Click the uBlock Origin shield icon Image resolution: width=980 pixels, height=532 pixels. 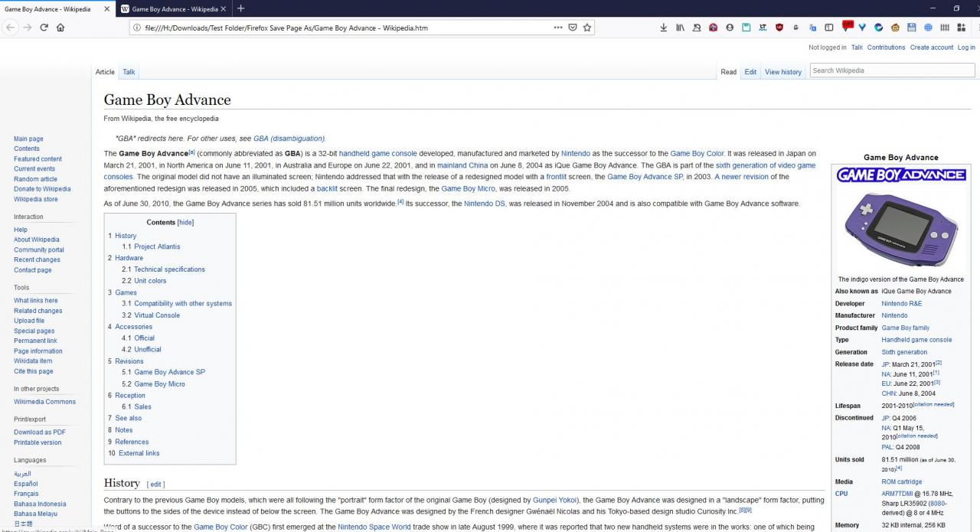779,28
